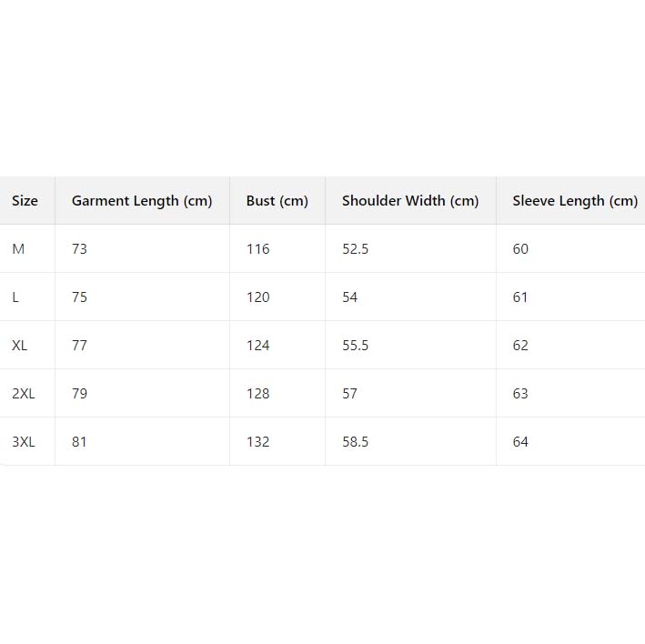Viewport: 645px width, 644px height.
Task: Select sleeve length value 63
Action: point(520,394)
